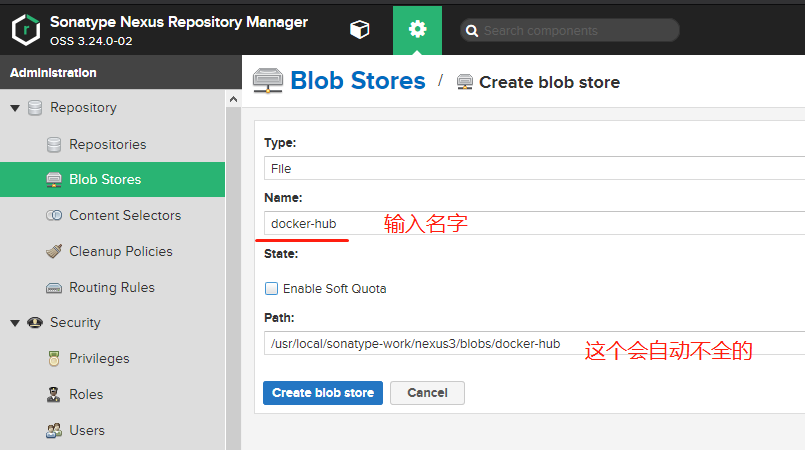
Task: Click the Repositories icon in sidebar
Action: coord(54,145)
